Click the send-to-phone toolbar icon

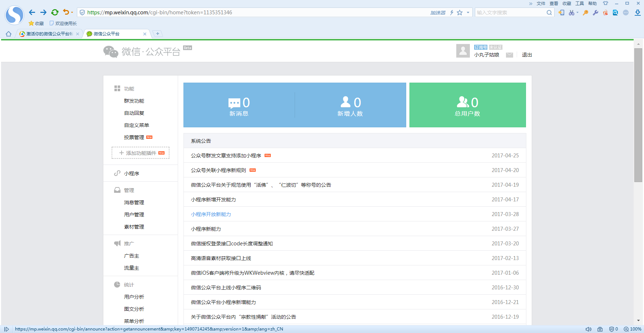(x=561, y=13)
